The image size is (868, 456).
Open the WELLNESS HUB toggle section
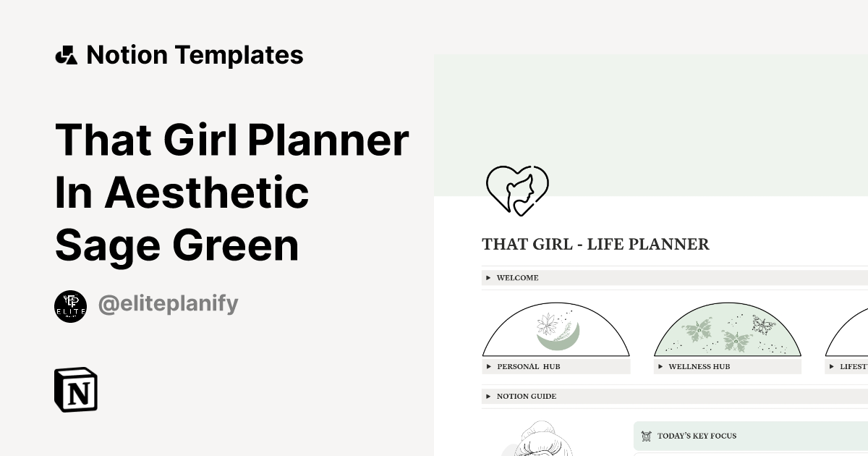(x=698, y=366)
